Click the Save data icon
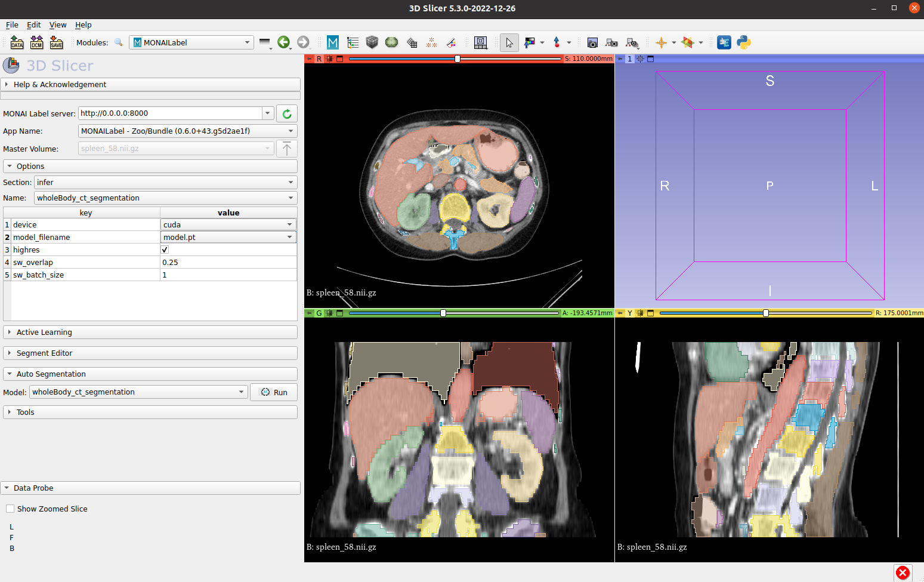924x582 pixels. point(56,42)
